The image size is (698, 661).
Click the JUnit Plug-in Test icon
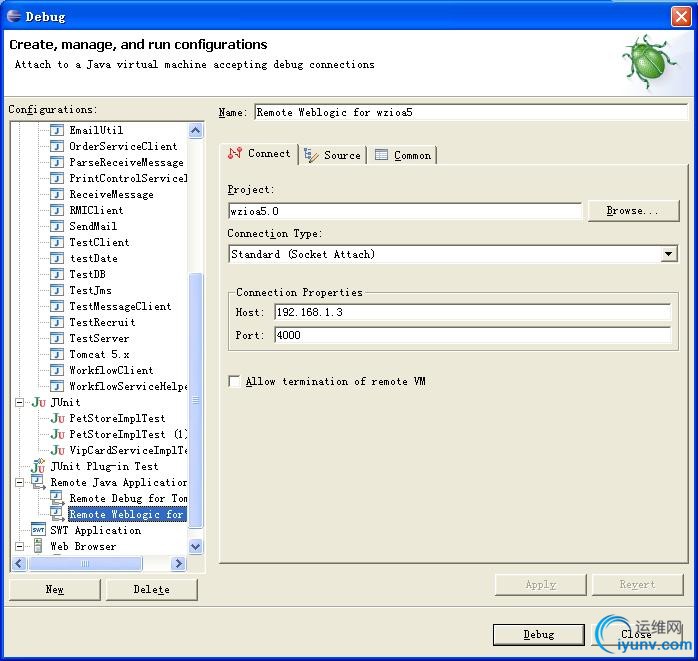coord(38,466)
